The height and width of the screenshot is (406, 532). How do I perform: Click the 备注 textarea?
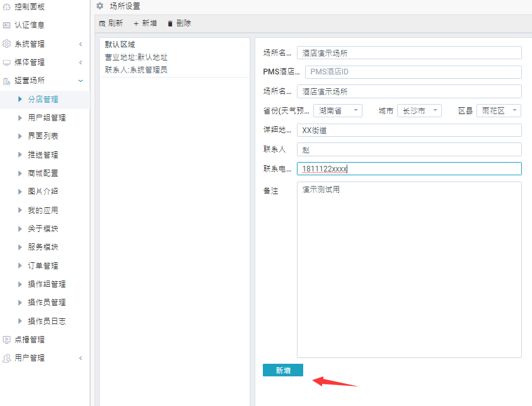coord(409,270)
